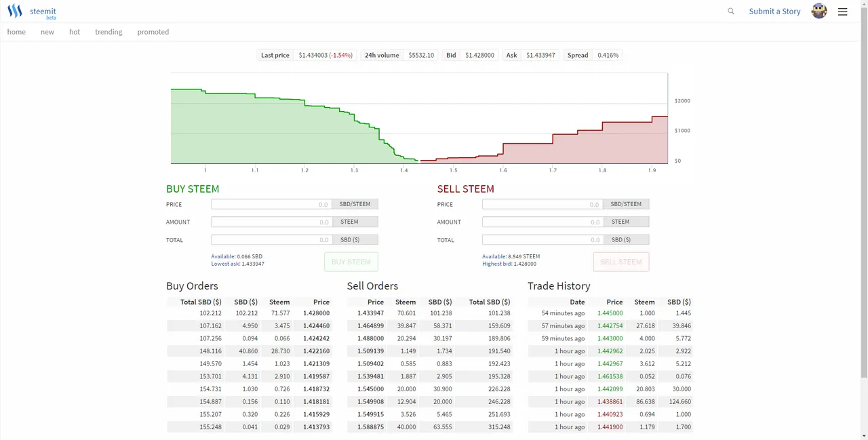Click the Buy Orders heading

coord(192,286)
